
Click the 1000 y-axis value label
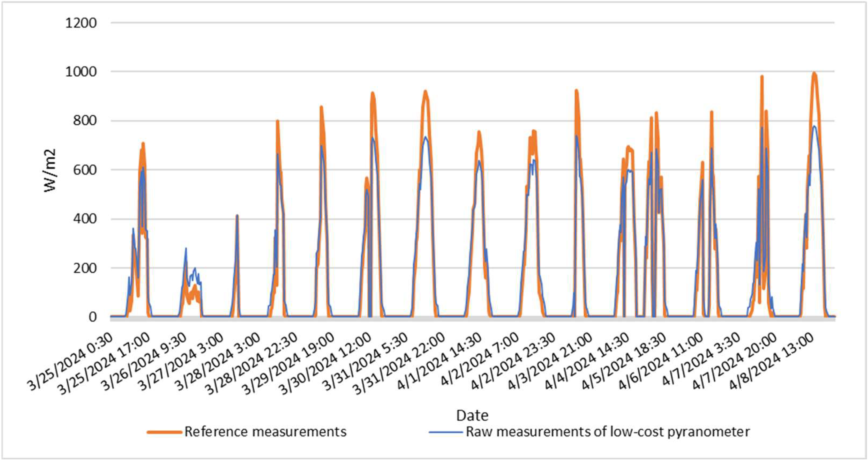coord(81,72)
